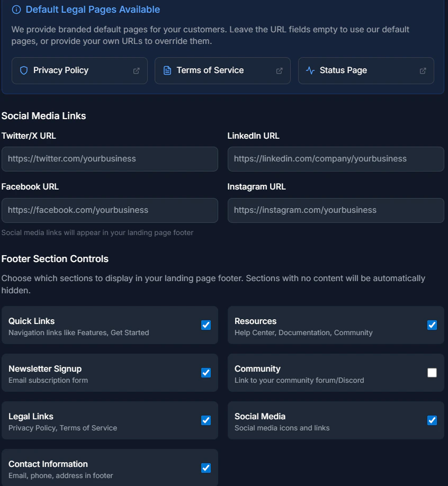The image size is (448, 486).
Task: Toggle the Newsletter Signup checkbox
Action: pos(206,373)
